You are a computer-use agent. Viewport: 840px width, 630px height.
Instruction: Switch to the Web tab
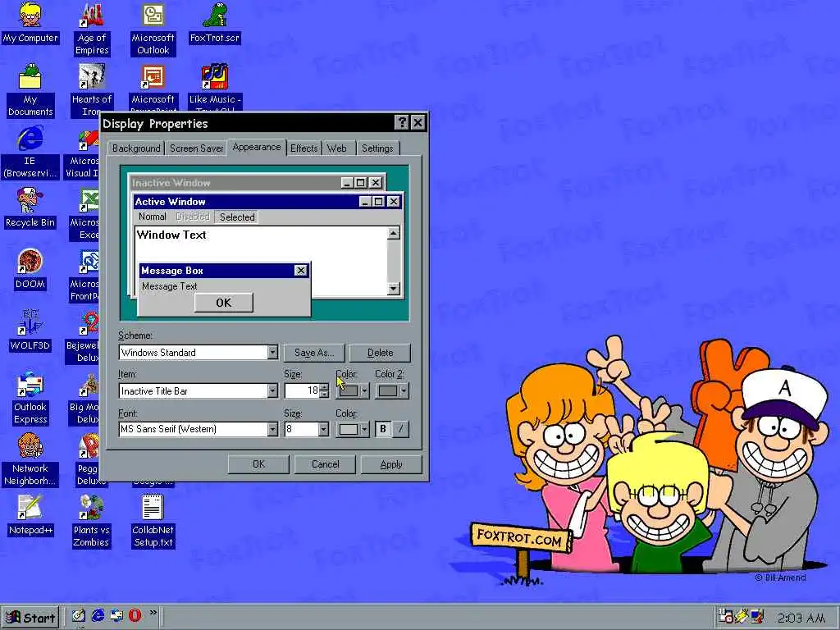coord(337,148)
